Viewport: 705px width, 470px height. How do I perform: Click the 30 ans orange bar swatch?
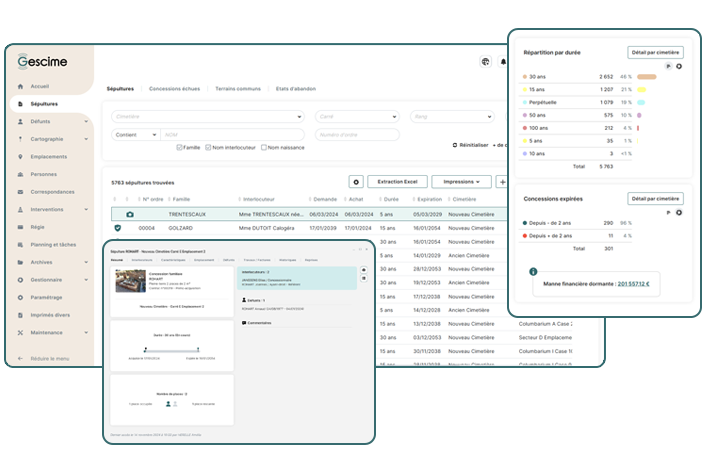pyautogui.click(x=646, y=76)
